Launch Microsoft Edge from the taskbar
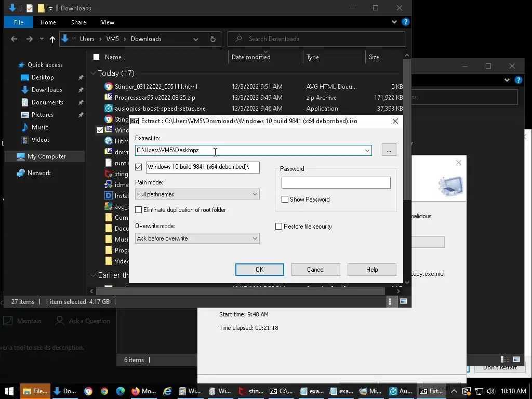Viewport: 532px width, 399px height. click(121, 391)
